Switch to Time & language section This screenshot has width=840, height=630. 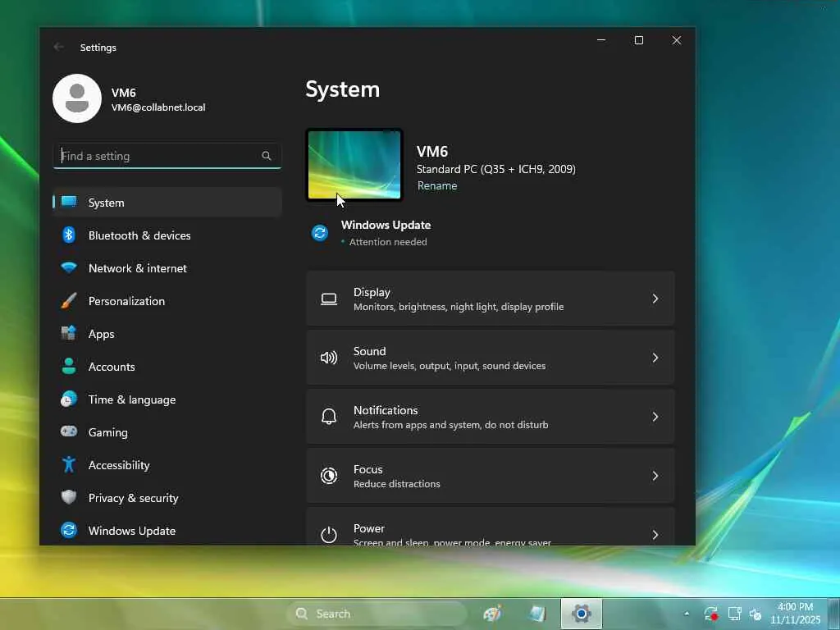tap(131, 399)
